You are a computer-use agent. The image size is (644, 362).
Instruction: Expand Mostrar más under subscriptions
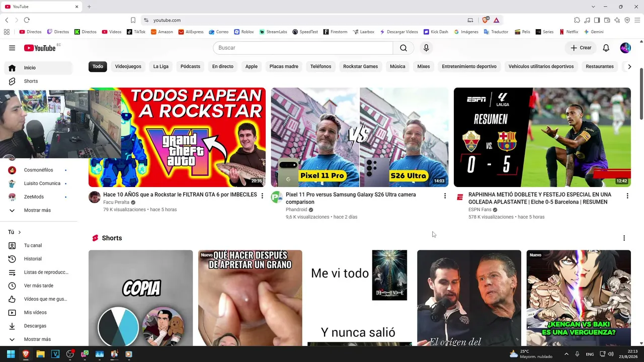tap(38, 210)
